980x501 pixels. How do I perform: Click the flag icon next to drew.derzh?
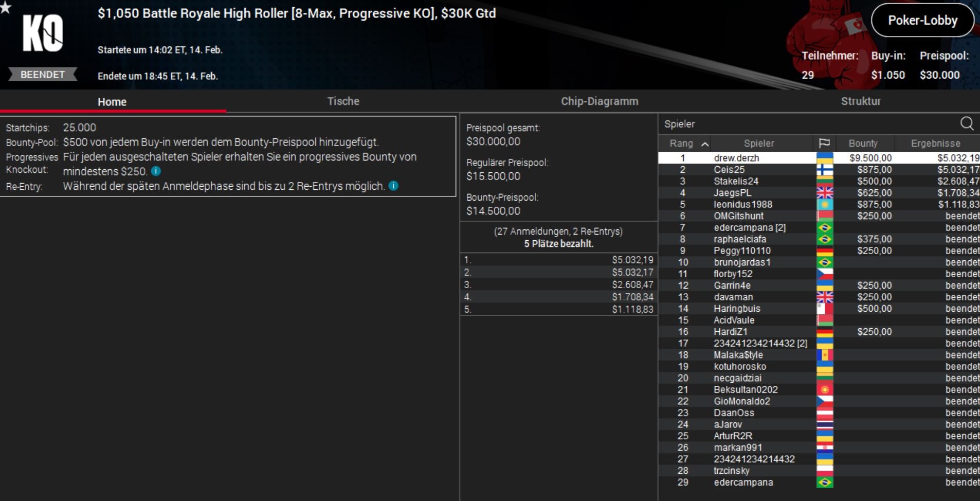coord(825,158)
